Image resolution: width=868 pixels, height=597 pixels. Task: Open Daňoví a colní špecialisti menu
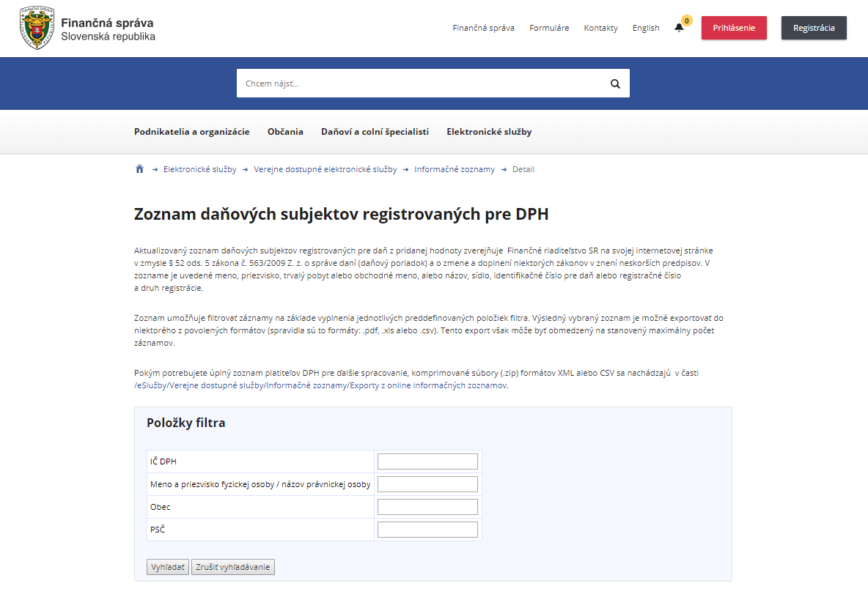pyautogui.click(x=375, y=132)
